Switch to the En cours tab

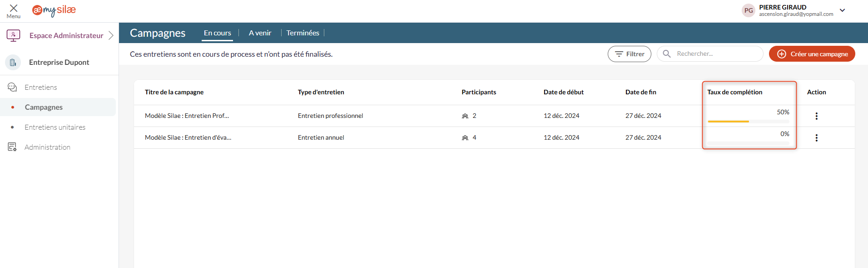point(218,33)
